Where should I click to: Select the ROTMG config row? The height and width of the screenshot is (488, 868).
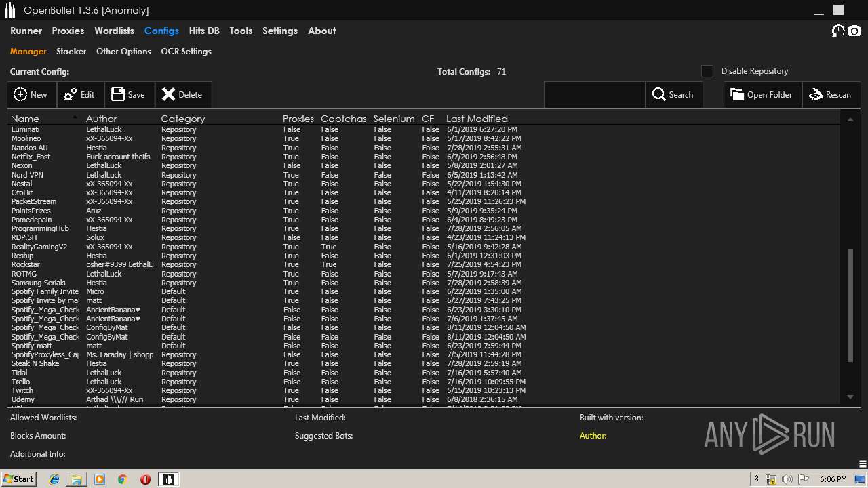pyautogui.click(x=425, y=274)
